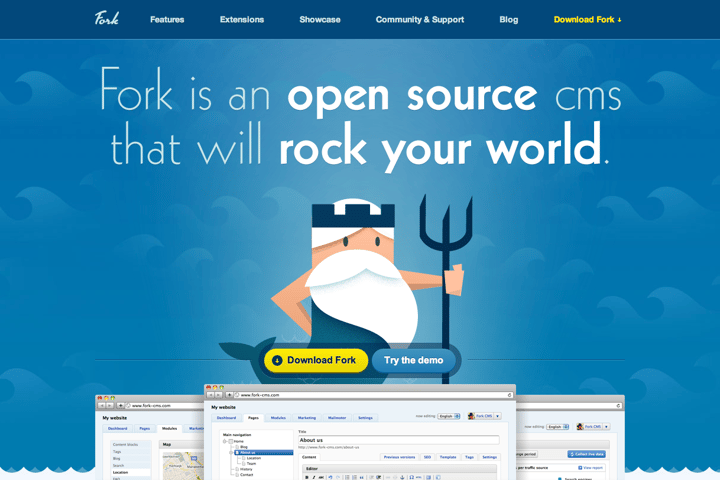Open the Showcase section

pyautogui.click(x=320, y=19)
